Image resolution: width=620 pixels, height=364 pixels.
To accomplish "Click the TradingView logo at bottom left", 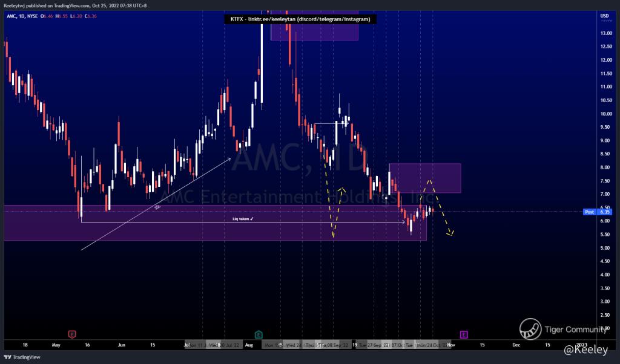I will 22,357.
